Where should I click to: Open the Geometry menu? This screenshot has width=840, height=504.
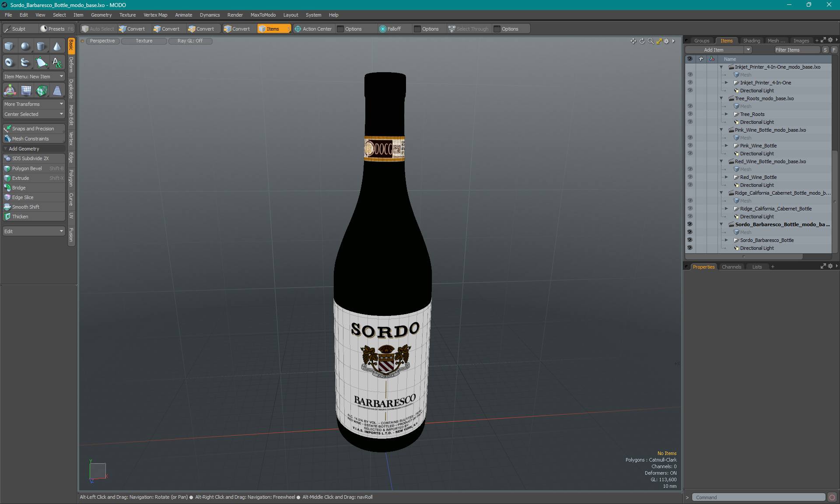pos(101,15)
